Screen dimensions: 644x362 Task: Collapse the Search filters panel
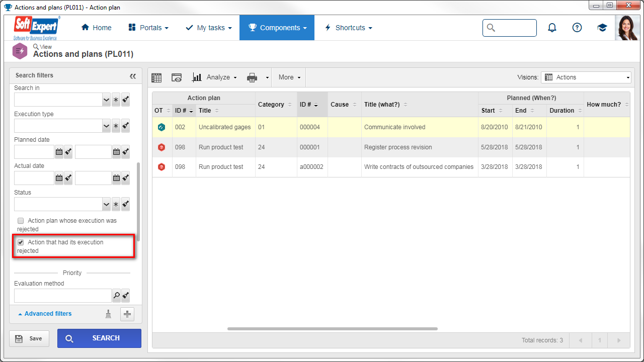[133, 76]
